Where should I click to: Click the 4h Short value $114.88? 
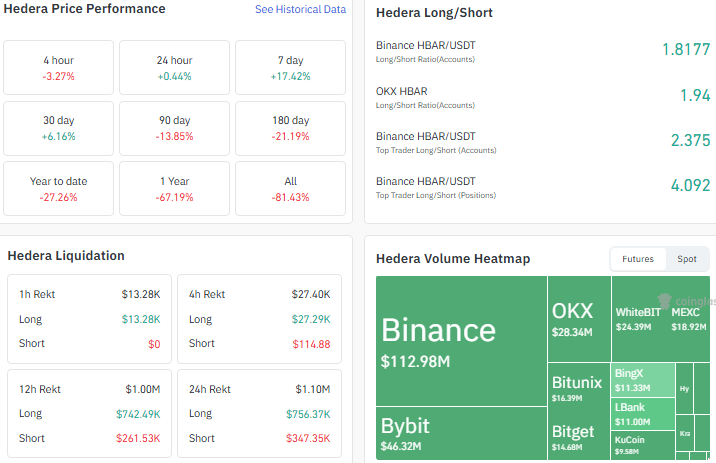[311, 344]
